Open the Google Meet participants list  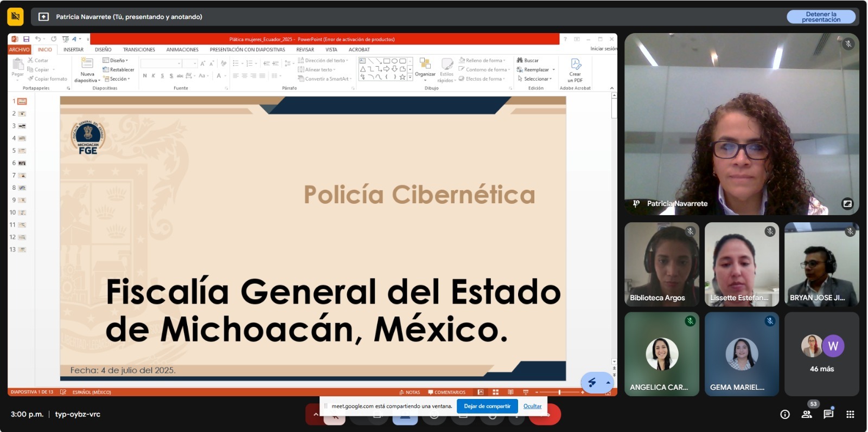[x=807, y=414]
